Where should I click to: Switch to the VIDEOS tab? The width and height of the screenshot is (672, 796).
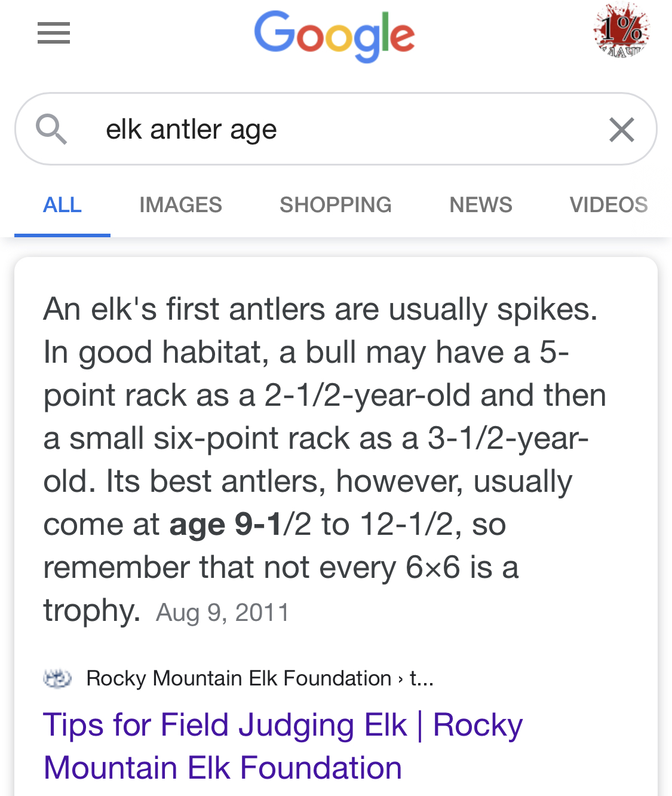[x=609, y=205]
